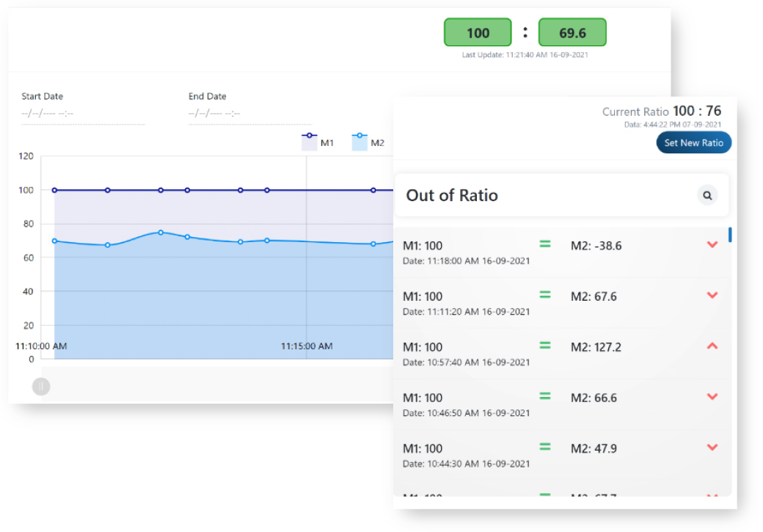
Task: Click the Data: 4:44:22 PM 07-09-2021 text
Action: 673,125
